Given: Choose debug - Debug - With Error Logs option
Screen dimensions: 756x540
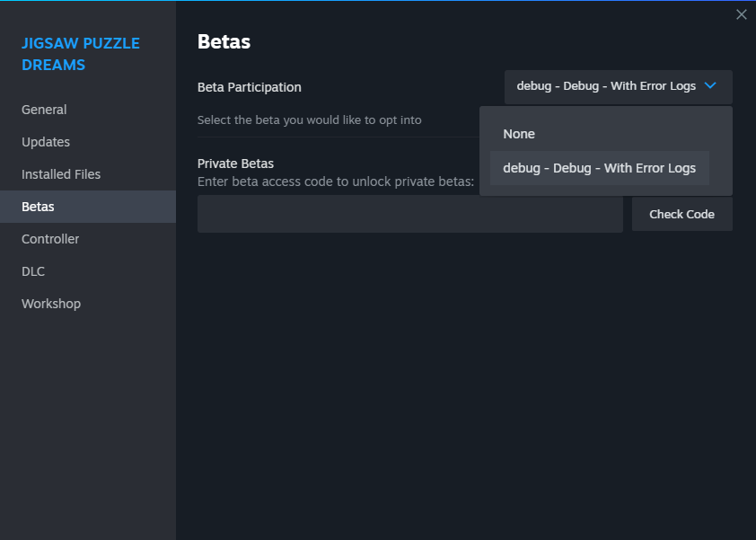Looking at the screenshot, I should 599,168.
